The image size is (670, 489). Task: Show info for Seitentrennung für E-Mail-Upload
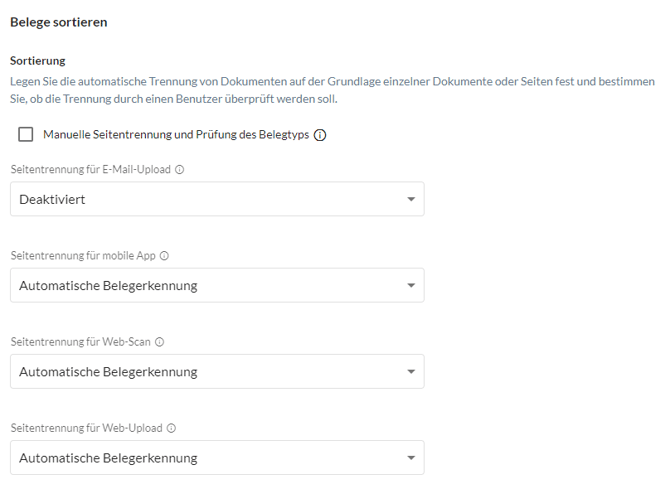pyautogui.click(x=179, y=170)
